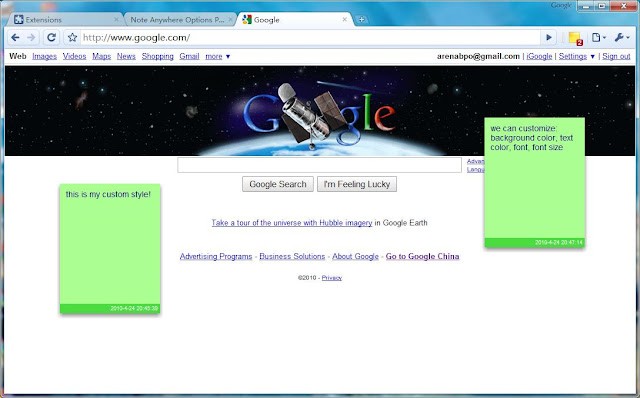Viewport: 640px width, 398px height.
Task: Click the Google Search button
Action: pyautogui.click(x=278, y=184)
